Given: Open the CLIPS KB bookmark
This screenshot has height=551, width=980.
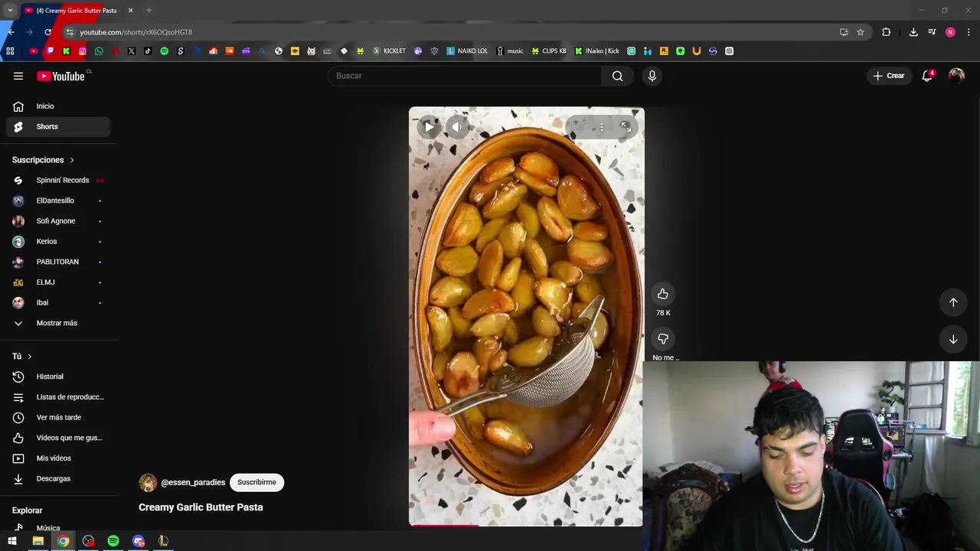Looking at the screenshot, I should click(x=549, y=51).
